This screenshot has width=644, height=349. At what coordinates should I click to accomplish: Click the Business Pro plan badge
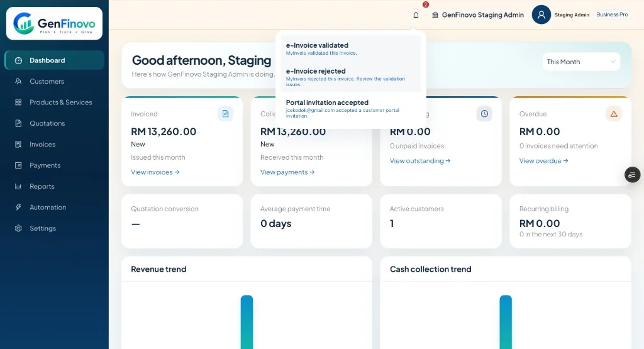pyautogui.click(x=612, y=14)
